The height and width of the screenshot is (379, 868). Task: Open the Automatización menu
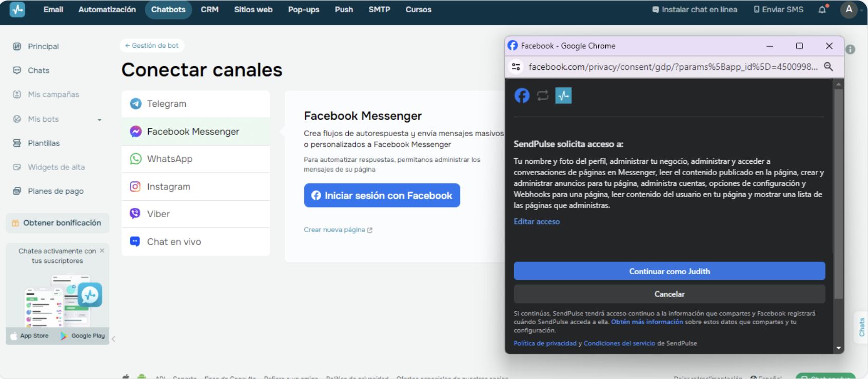click(107, 10)
